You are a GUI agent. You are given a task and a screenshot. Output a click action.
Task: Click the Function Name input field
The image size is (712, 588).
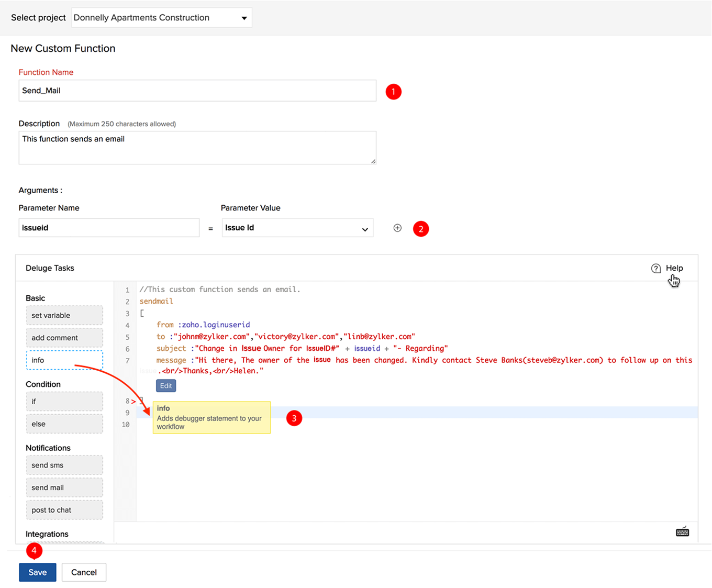(197, 91)
